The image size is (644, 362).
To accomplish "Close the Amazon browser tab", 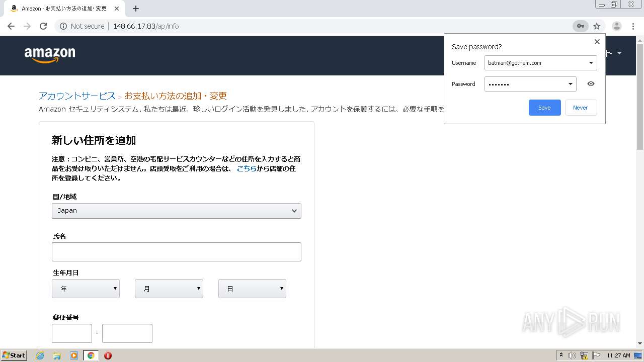I will (117, 9).
